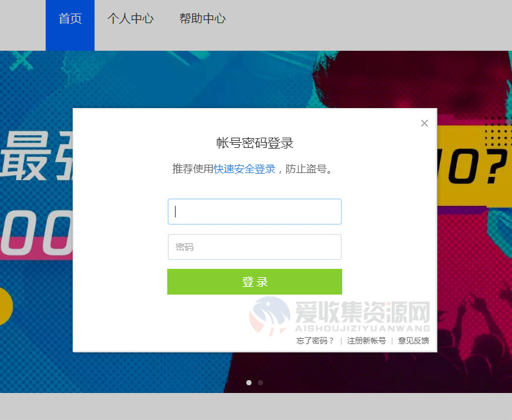This screenshot has height=420, width=512.
Task: Click the yellow circle on the banner's left edge
Action: click(x=6, y=306)
